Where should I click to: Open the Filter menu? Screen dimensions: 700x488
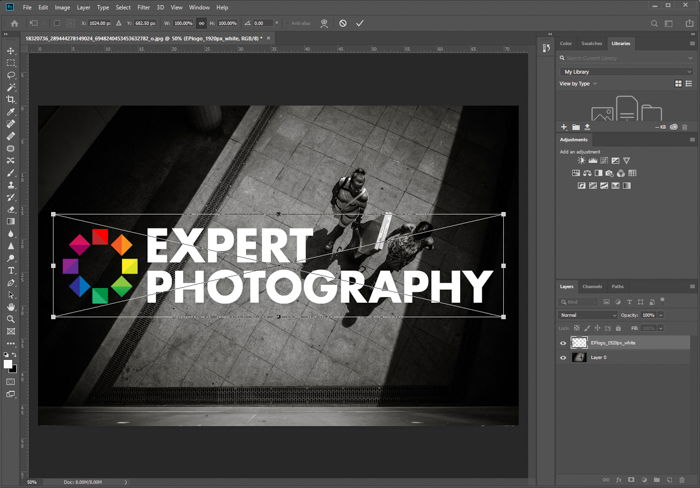click(x=143, y=7)
